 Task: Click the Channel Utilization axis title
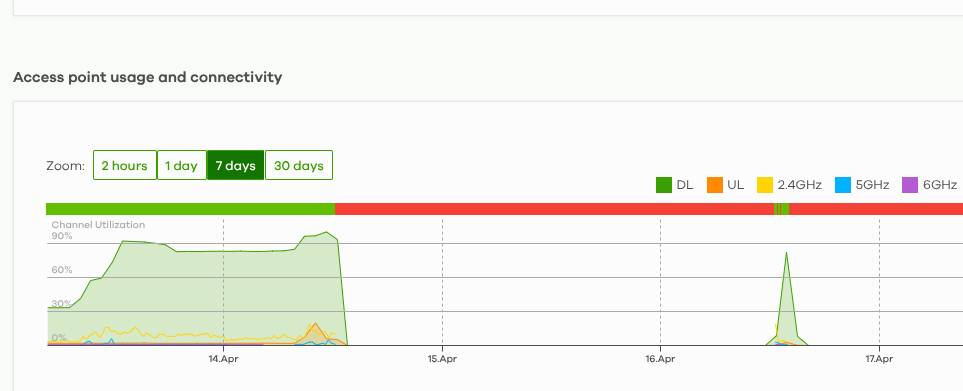point(98,225)
